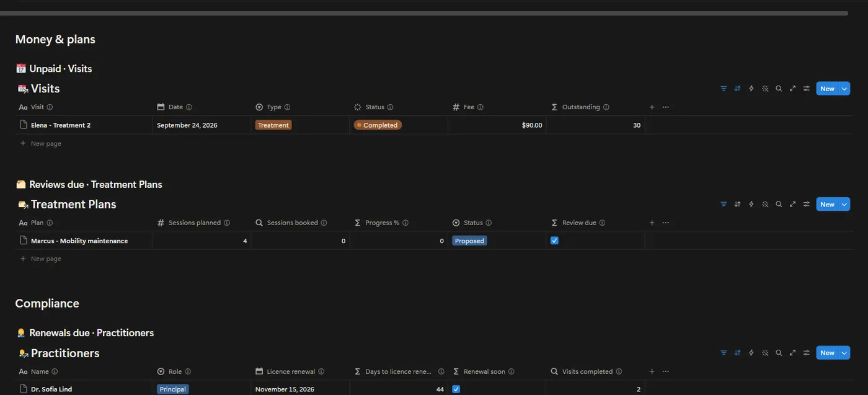The width and height of the screenshot is (868, 395).
Task: Click New button in Visits database
Action: [828, 89]
